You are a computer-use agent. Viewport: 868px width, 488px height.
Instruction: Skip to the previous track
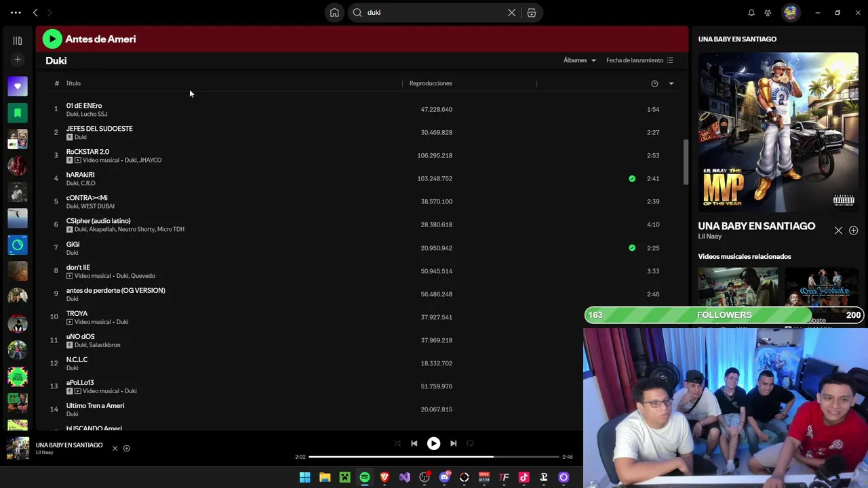coord(414,443)
